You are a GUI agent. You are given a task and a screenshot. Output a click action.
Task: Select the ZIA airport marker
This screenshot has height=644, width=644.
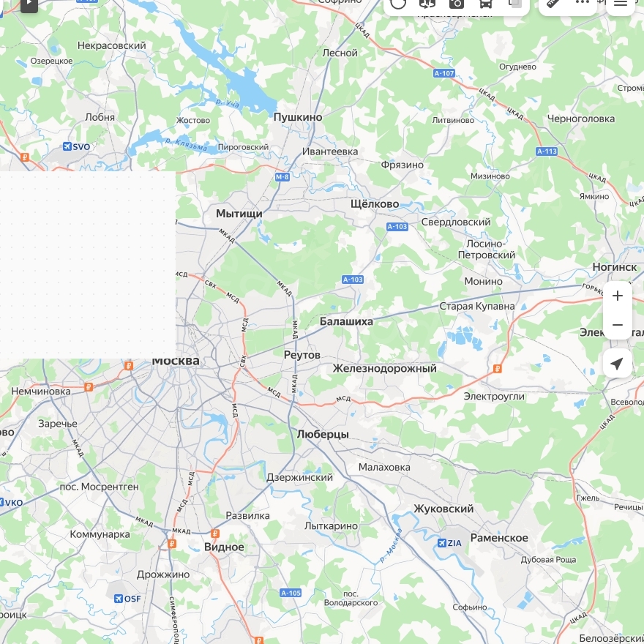[x=449, y=543]
